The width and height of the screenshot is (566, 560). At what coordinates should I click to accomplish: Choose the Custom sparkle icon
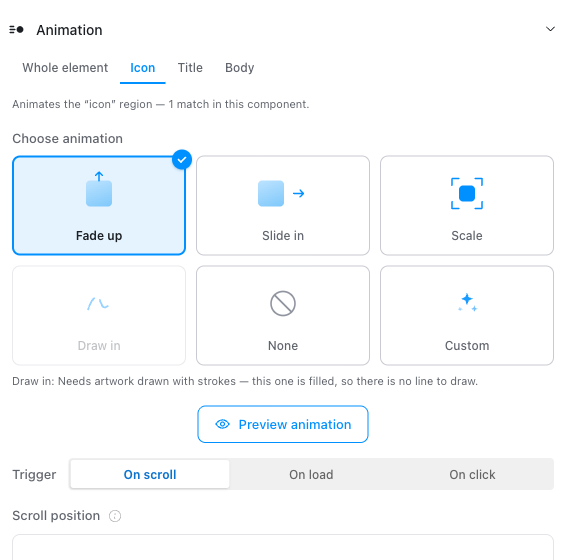(x=467, y=303)
